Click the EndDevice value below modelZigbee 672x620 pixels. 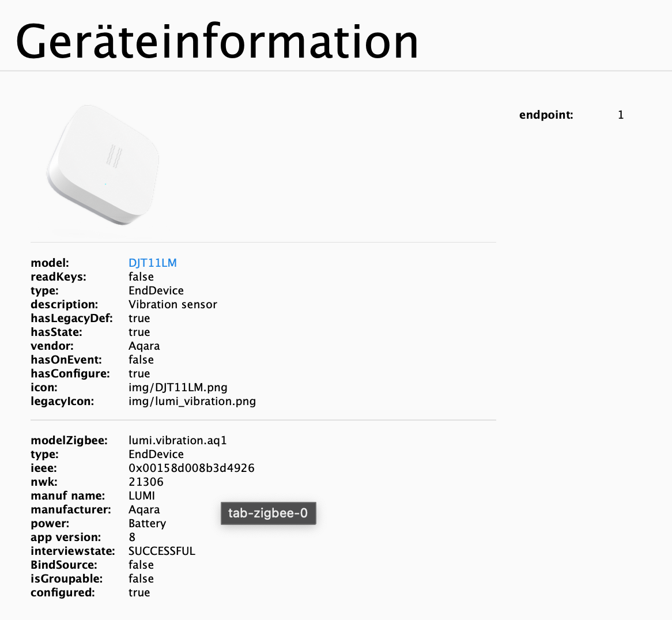click(156, 454)
